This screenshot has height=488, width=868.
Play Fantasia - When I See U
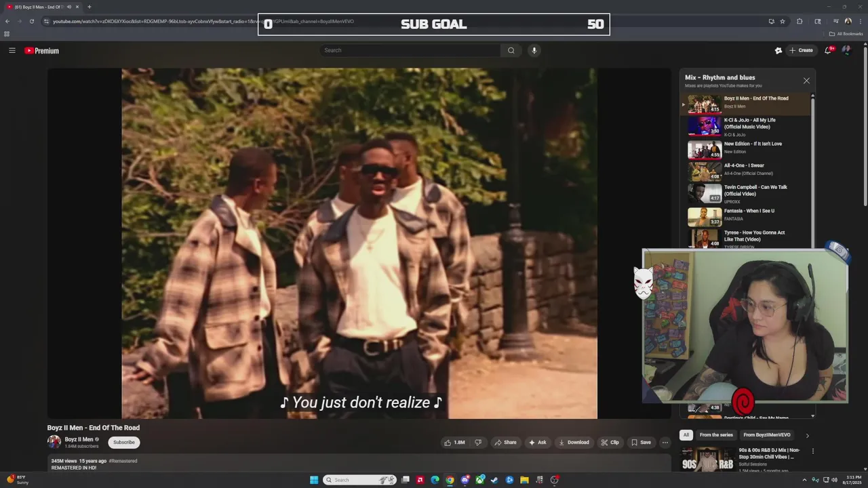[x=746, y=216]
